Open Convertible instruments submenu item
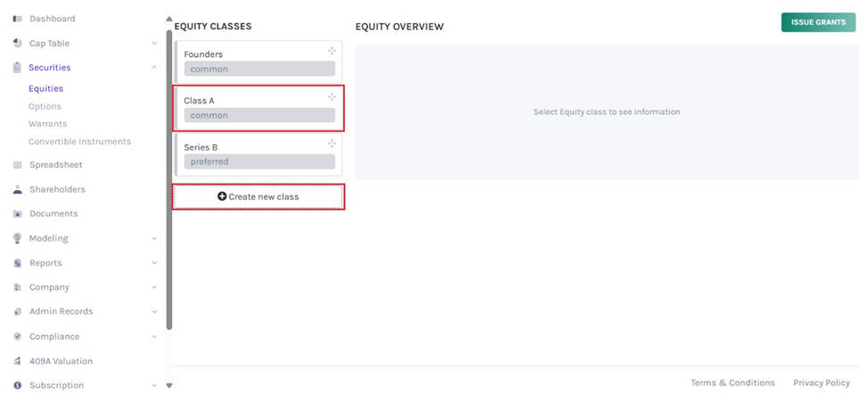Screen dimensions: 868x404 79,142
